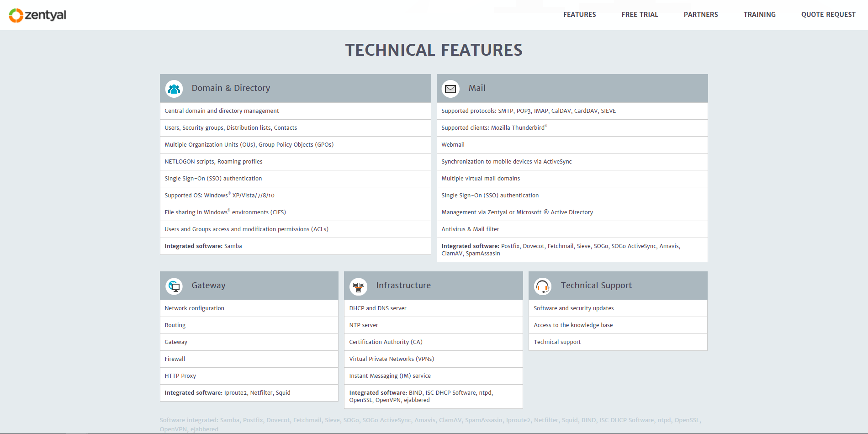868x434 pixels.
Task: Click 'Iproute2, Netfilter, Squid' integrated software row
Action: (x=249, y=393)
